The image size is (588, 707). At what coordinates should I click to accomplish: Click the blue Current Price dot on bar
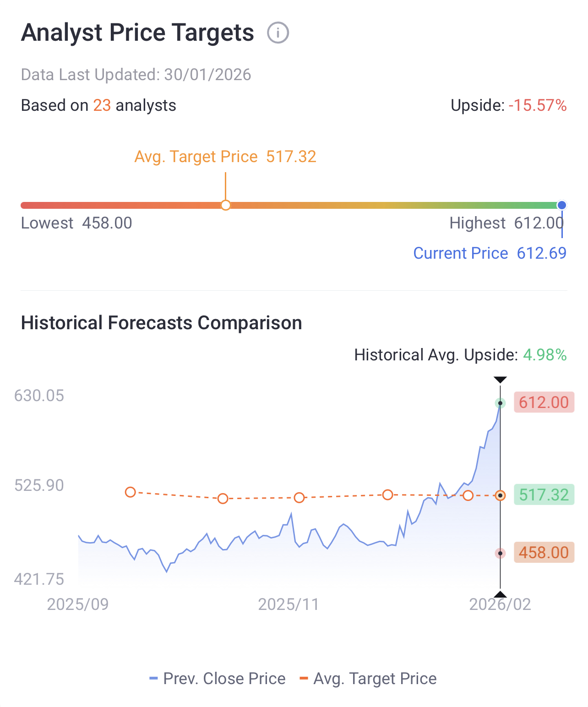click(561, 205)
